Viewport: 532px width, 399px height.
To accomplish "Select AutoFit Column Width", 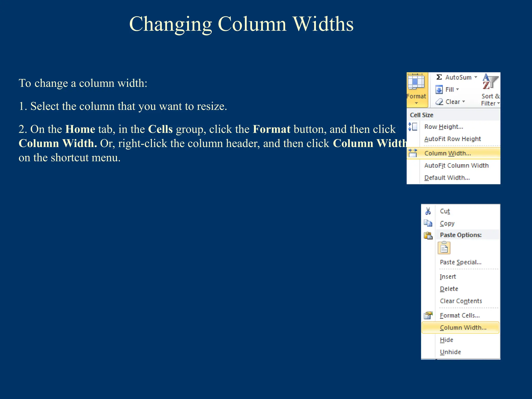I will [453, 165].
